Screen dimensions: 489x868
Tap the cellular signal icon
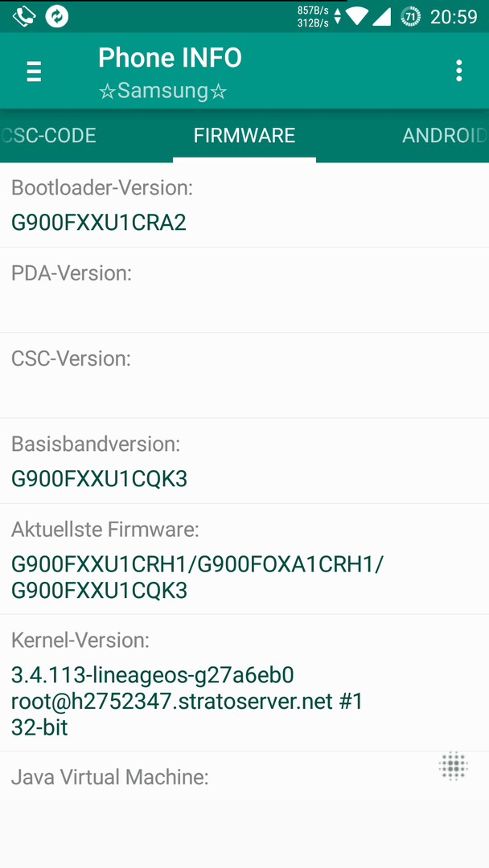381,16
